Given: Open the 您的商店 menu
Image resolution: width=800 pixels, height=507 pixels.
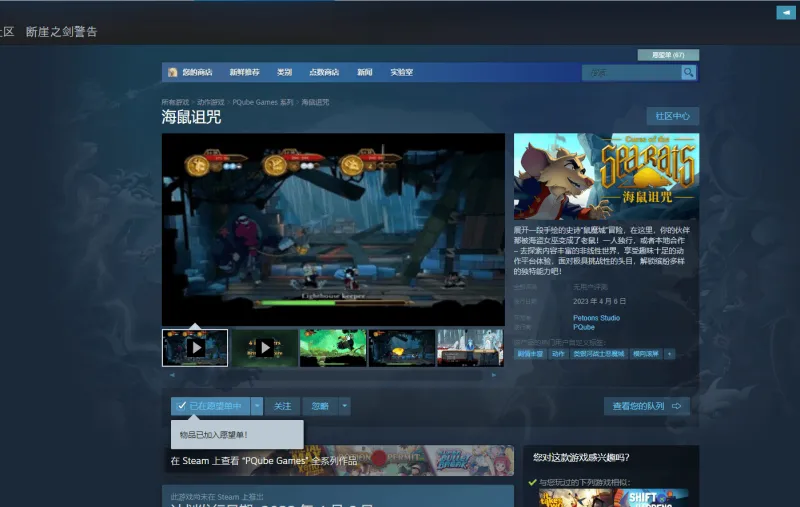Looking at the screenshot, I should tap(197, 72).
